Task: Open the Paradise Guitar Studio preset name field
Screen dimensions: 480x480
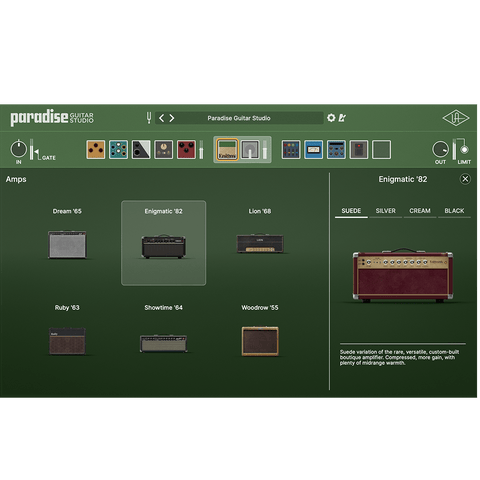Action: click(239, 118)
